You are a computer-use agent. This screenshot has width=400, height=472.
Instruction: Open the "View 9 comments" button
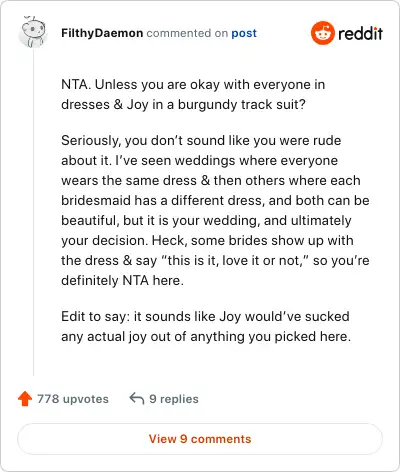[200, 439]
